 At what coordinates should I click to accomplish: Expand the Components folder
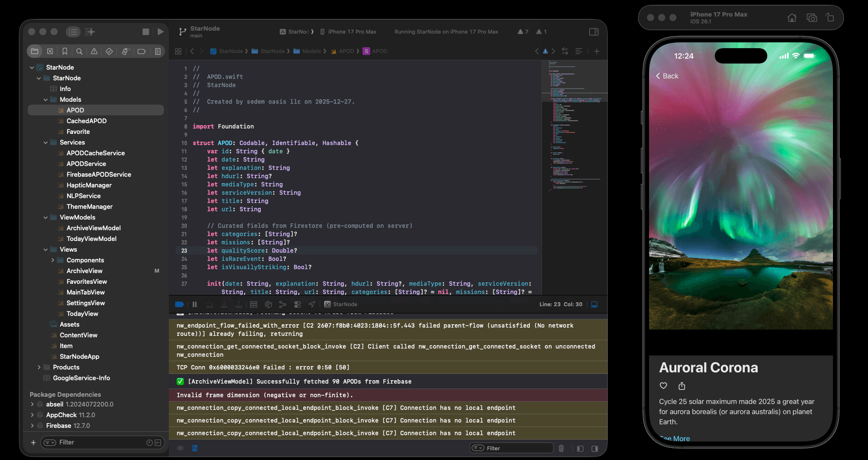(53, 260)
